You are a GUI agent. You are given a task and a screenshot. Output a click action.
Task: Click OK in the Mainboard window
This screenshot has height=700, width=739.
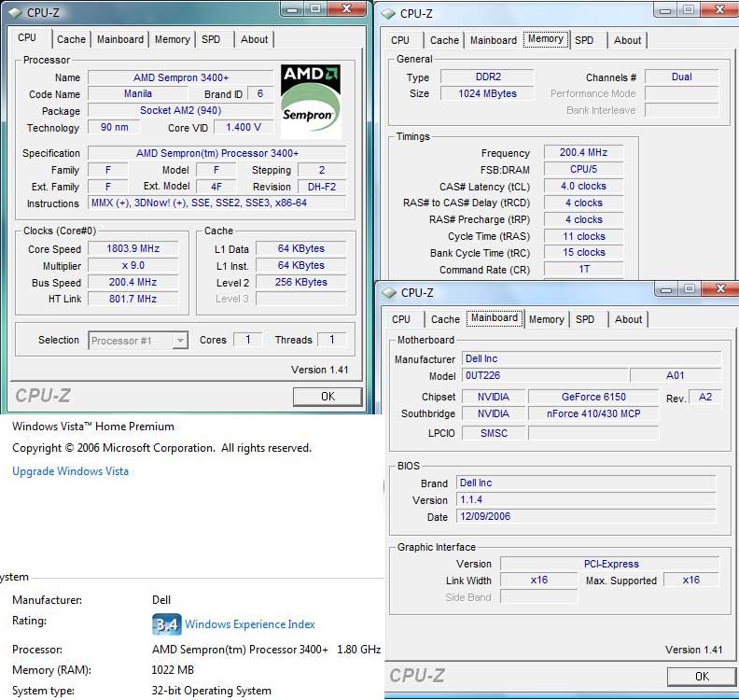702,677
